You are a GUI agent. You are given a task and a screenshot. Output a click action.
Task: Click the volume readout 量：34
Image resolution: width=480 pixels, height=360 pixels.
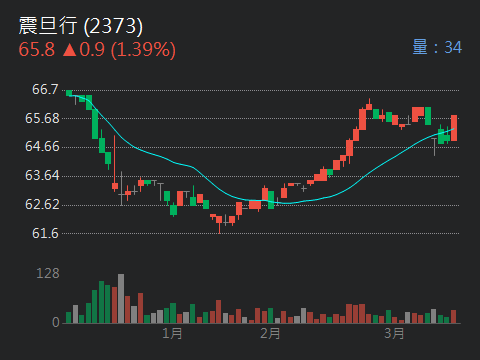437,47
